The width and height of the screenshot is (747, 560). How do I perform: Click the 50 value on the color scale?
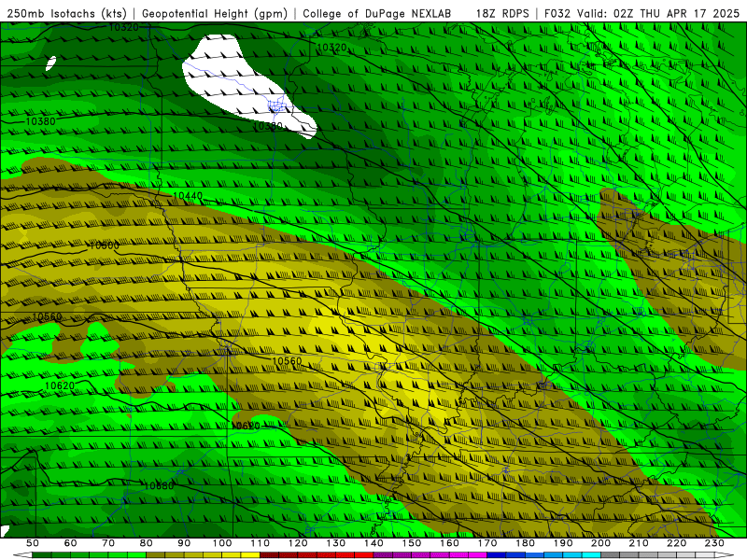(x=33, y=543)
